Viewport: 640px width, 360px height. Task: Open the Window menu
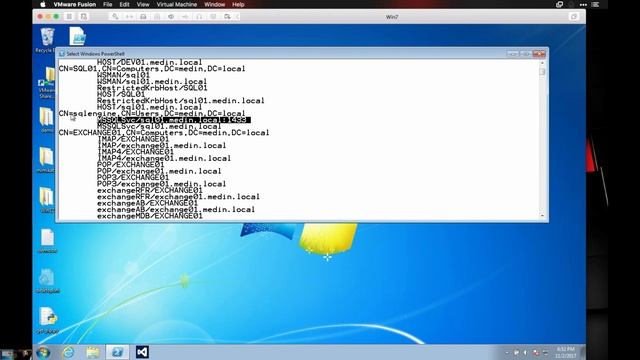(x=215, y=4)
